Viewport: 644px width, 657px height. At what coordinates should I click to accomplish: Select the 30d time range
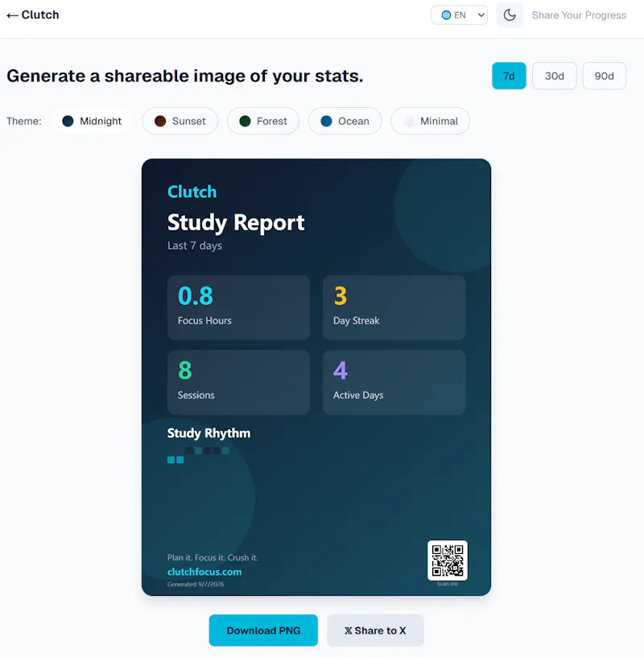[x=555, y=76]
